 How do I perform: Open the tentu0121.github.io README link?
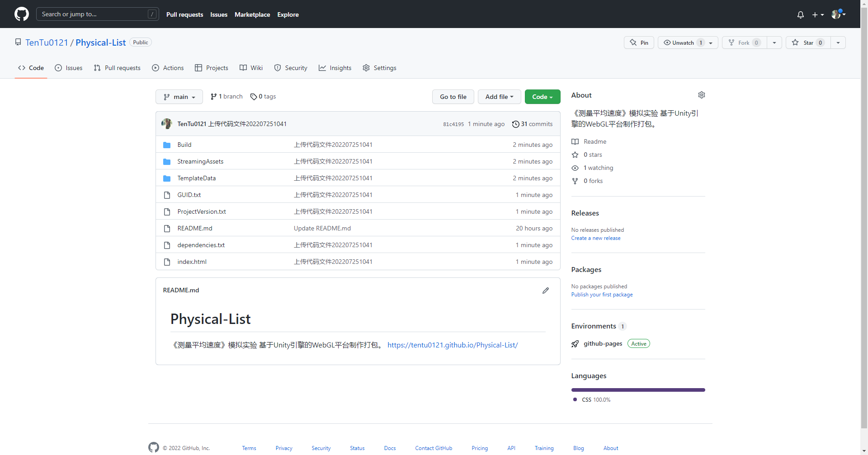point(453,345)
